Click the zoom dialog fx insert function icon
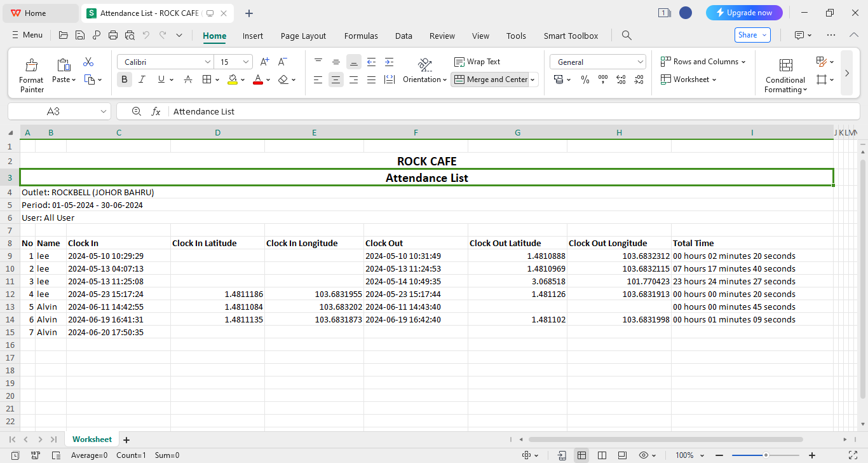 [x=156, y=111]
